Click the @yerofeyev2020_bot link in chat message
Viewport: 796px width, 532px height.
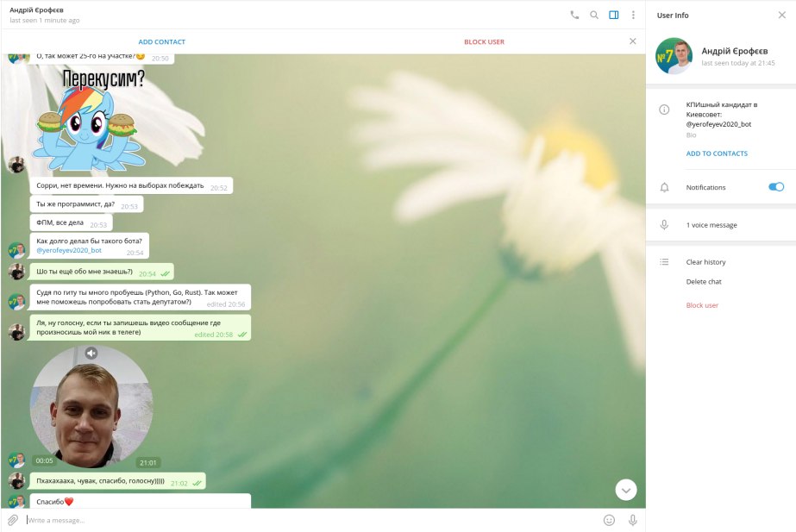pos(69,250)
